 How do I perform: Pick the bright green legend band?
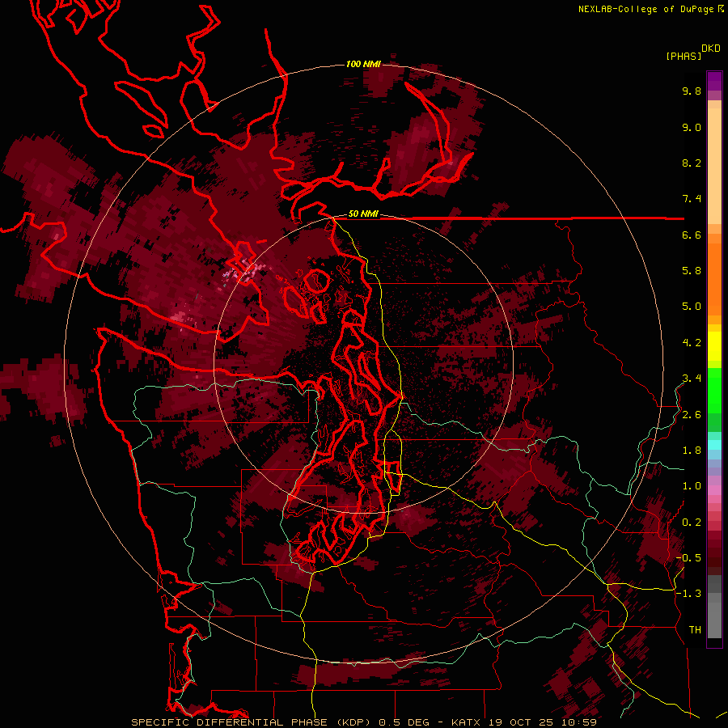click(714, 390)
